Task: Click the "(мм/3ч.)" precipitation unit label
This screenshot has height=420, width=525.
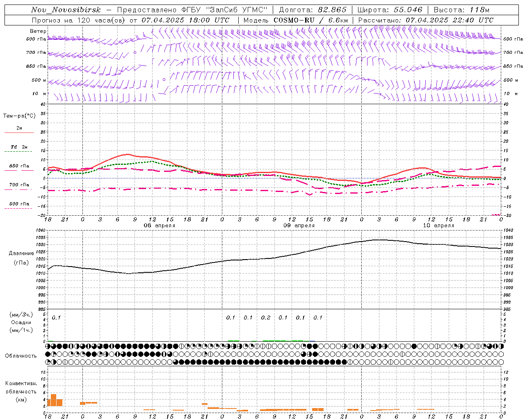Action: [21, 315]
